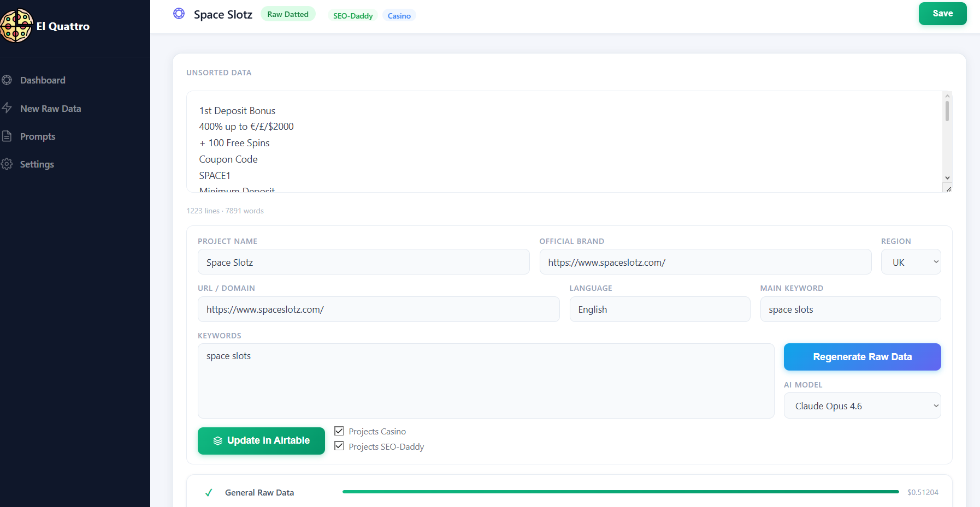Image resolution: width=980 pixels, height=507 pixels.
Task: Click the 'SPACE1' coupon code line
Action: click(215, 176)
